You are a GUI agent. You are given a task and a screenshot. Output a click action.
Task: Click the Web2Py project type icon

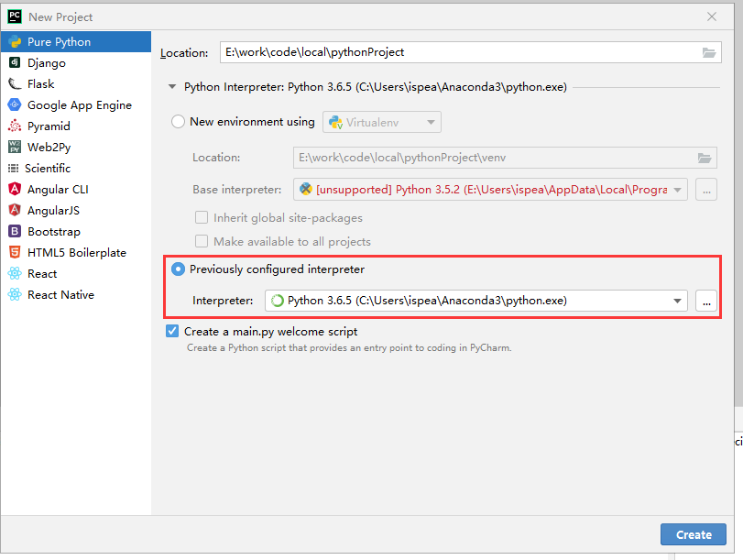[x=15, y=147]
